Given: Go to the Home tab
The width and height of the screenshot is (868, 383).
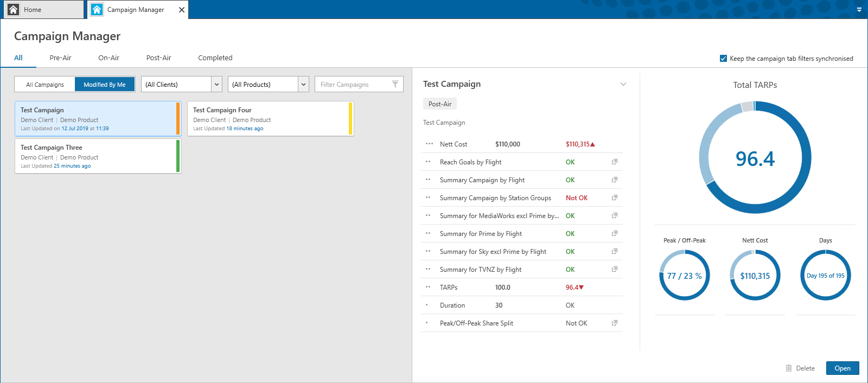Looking at the screenshot, I should [43, 9].
